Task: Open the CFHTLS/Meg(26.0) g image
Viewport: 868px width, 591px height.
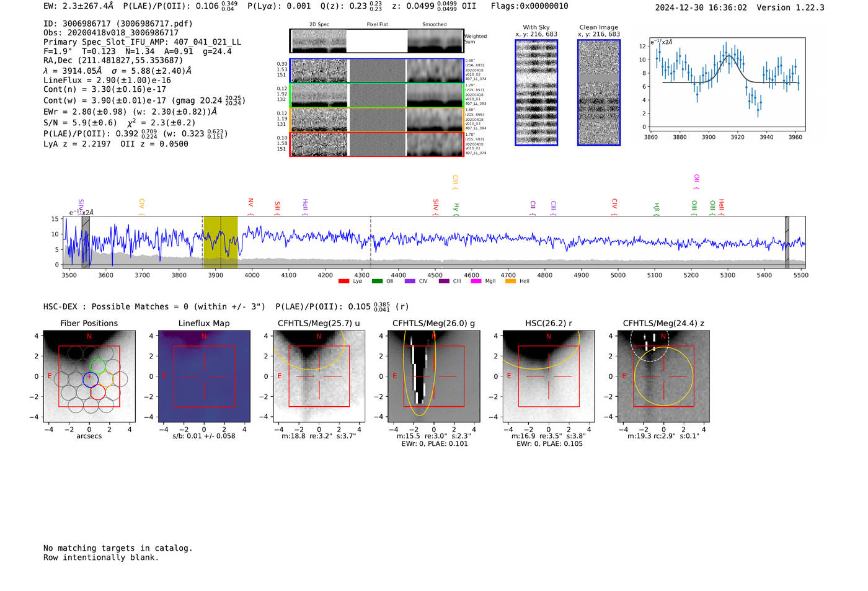Action: [433, 376]
